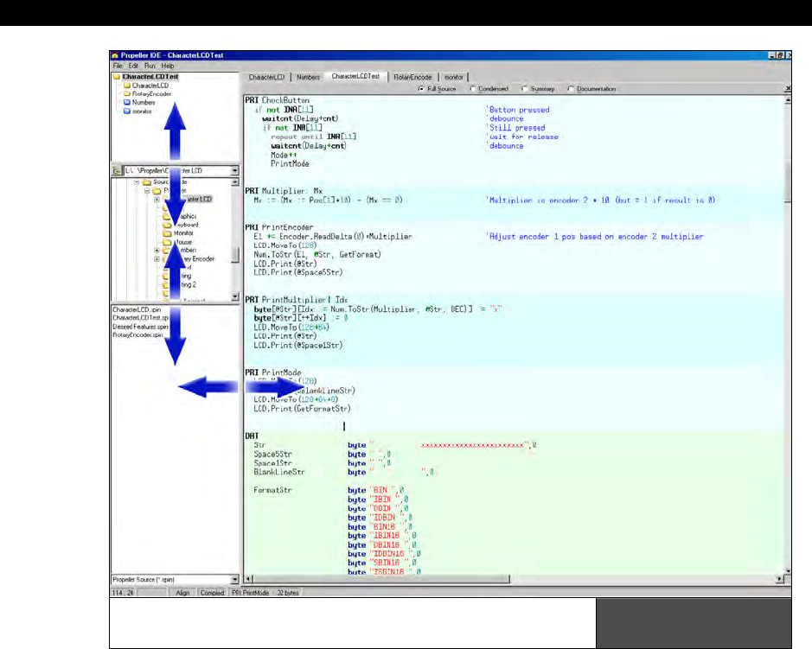Expand the Numbers folder tree node

point(157,251)
